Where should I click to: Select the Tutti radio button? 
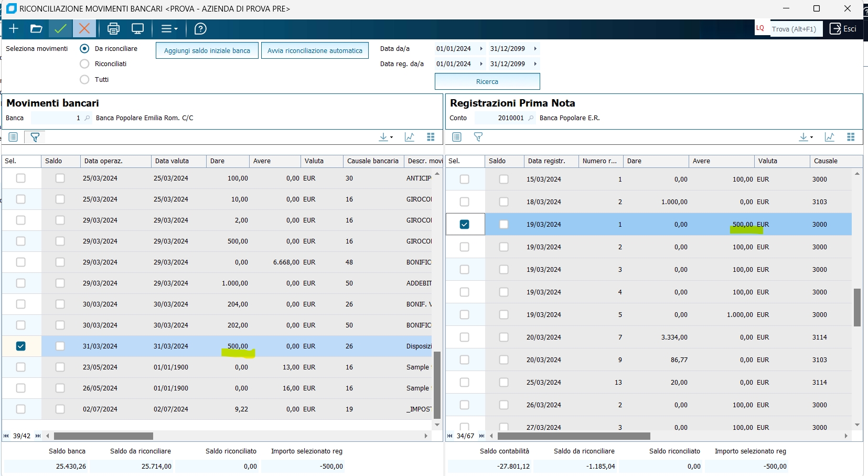[84, 80]
